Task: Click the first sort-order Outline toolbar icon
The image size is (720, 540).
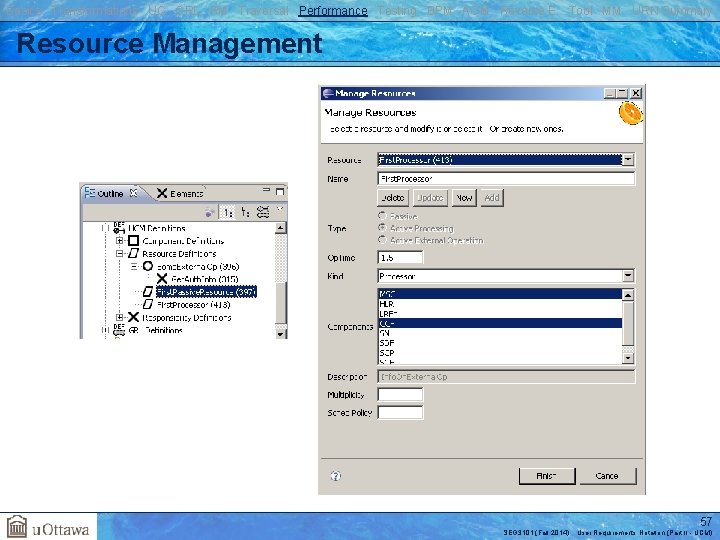Action: pyautogui.click(x=228, y=212)
